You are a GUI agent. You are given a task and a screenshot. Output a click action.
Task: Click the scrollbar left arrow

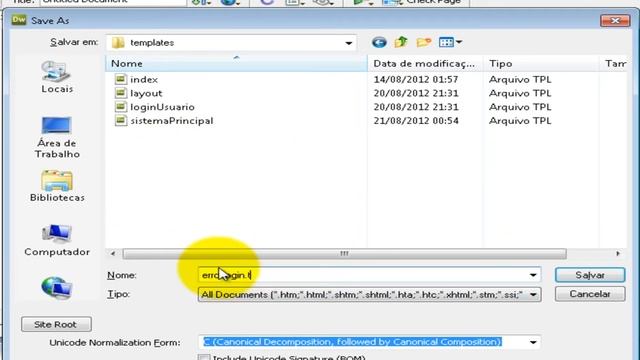coord(113,253)
